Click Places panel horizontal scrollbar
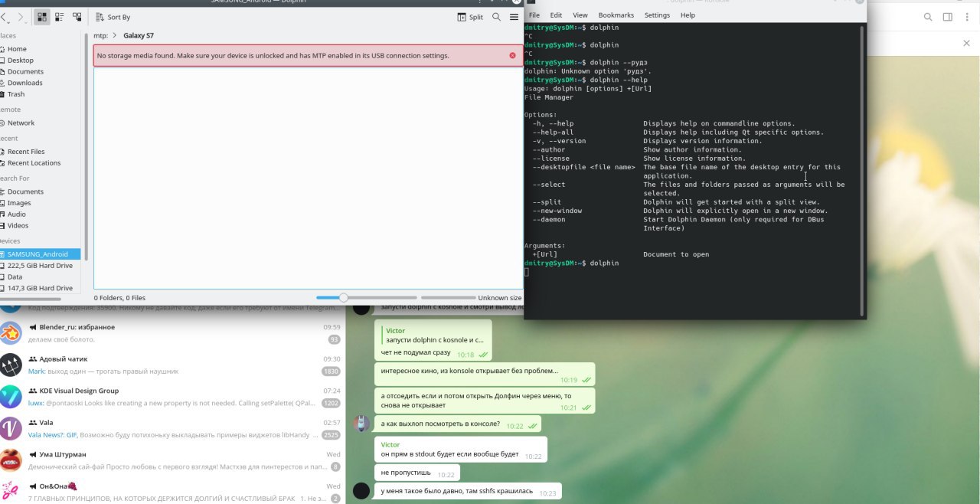Viewport: 980px width, 504px height. pos(31,298)
